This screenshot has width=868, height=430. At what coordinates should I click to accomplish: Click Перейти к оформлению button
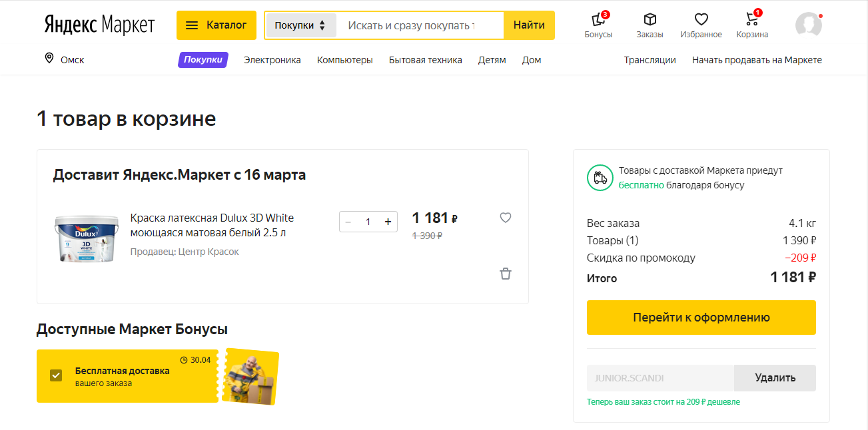click(701, 318)
